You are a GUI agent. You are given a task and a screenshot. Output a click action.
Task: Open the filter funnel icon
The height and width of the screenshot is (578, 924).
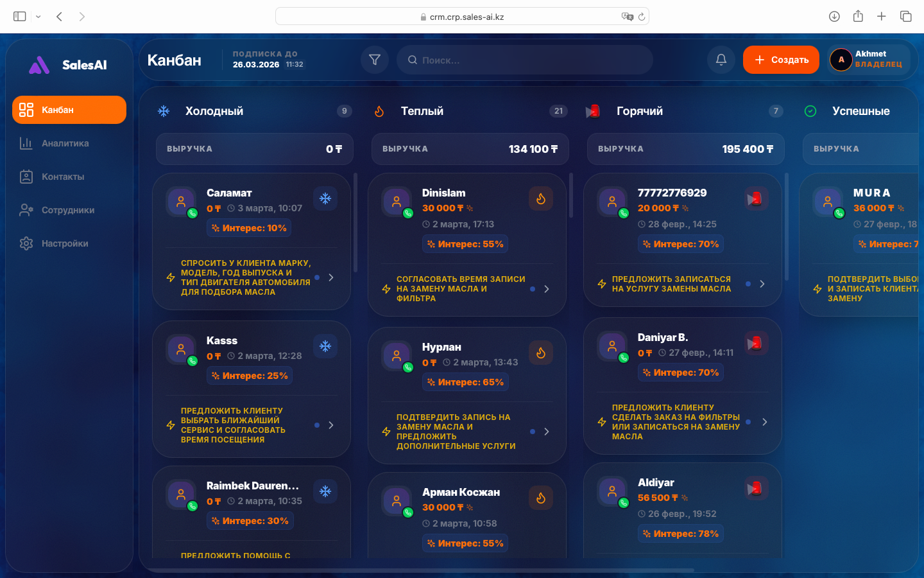point(375,60)
